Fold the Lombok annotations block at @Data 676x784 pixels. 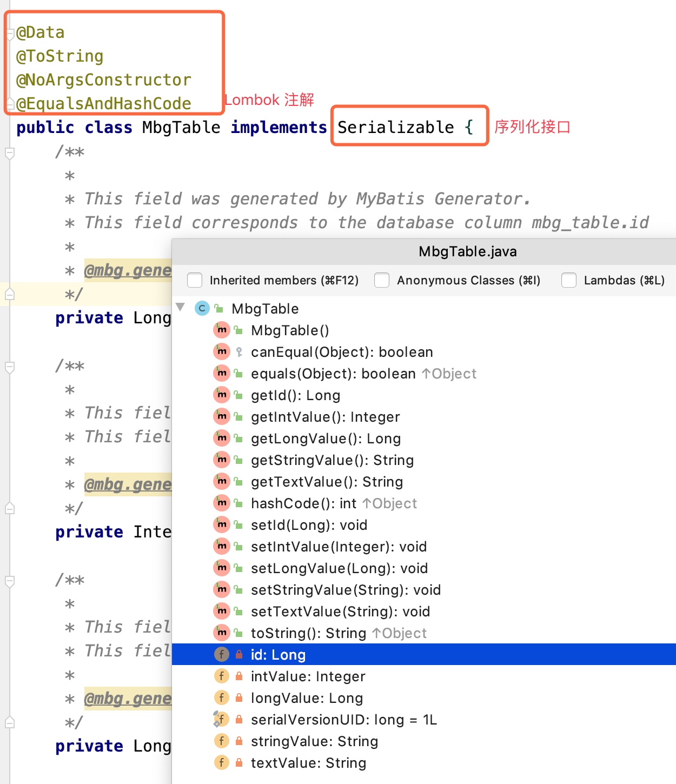coord(10,34)
